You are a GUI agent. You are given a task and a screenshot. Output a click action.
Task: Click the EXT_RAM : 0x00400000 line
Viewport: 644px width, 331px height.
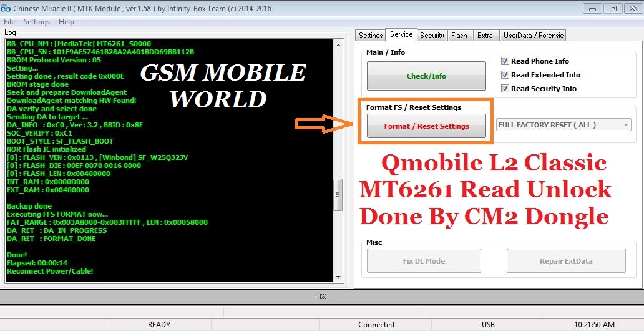click(47, 190)
